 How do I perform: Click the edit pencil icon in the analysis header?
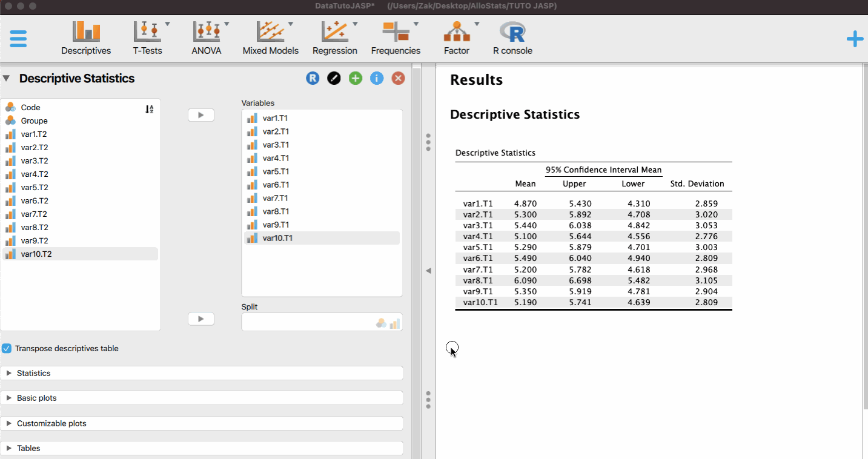[334, 78]
